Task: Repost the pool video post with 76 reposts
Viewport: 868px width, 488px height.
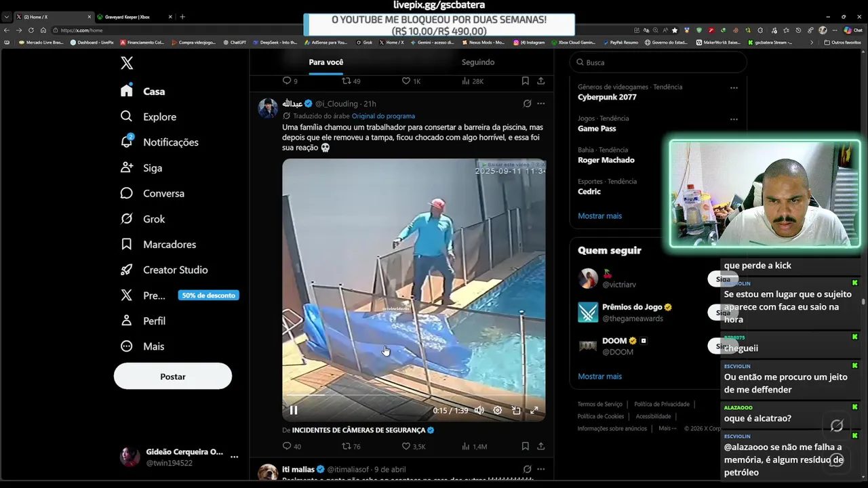Action: click(351, 447)
